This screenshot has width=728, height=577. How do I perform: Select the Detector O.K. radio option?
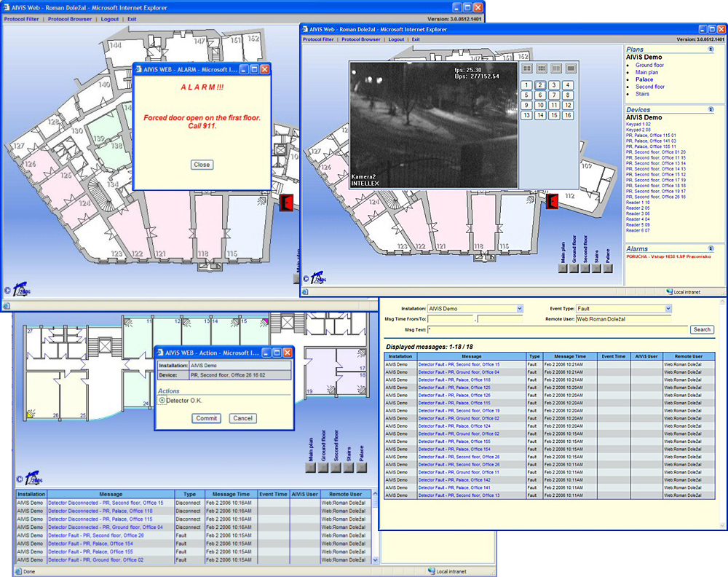pyautogui.click(x=162, y=401)
